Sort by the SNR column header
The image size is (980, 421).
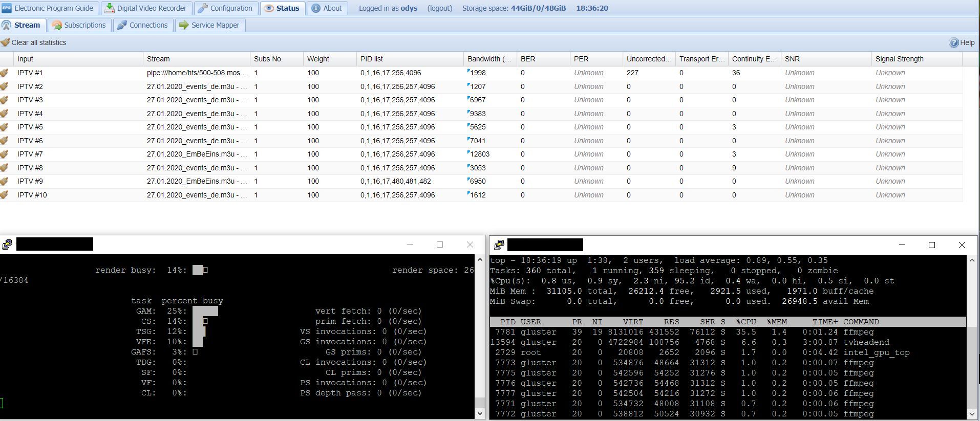tap(826, 59)
